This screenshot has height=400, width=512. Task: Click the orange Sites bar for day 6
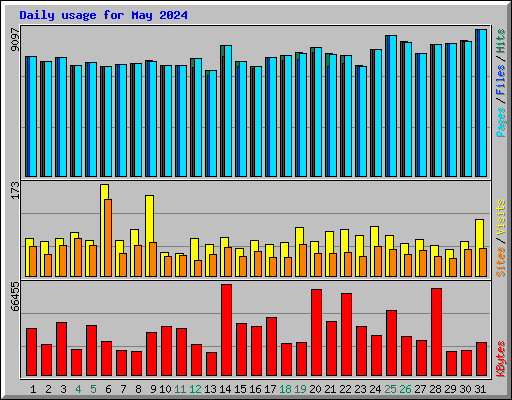[108, 238]
